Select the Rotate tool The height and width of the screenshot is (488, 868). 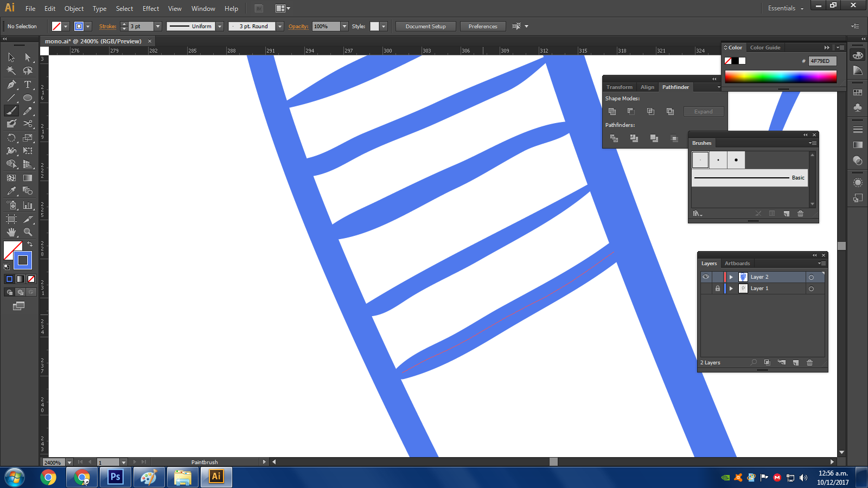click(11, 138)
